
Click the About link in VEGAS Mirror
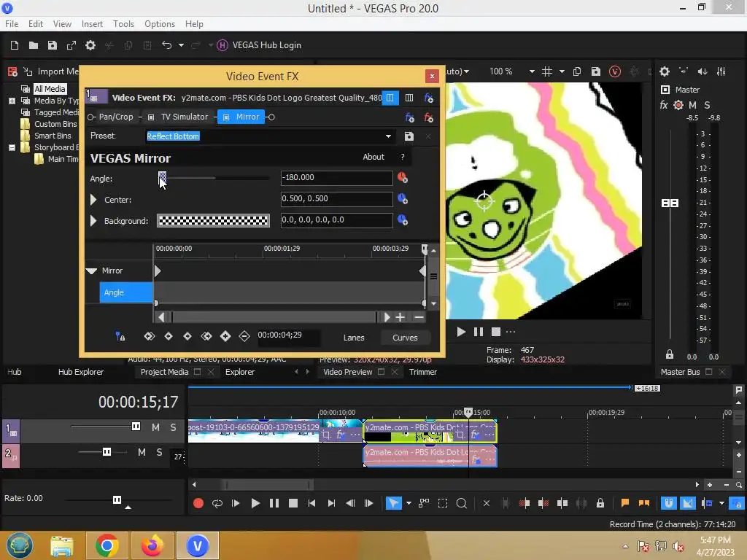[373, 157]
